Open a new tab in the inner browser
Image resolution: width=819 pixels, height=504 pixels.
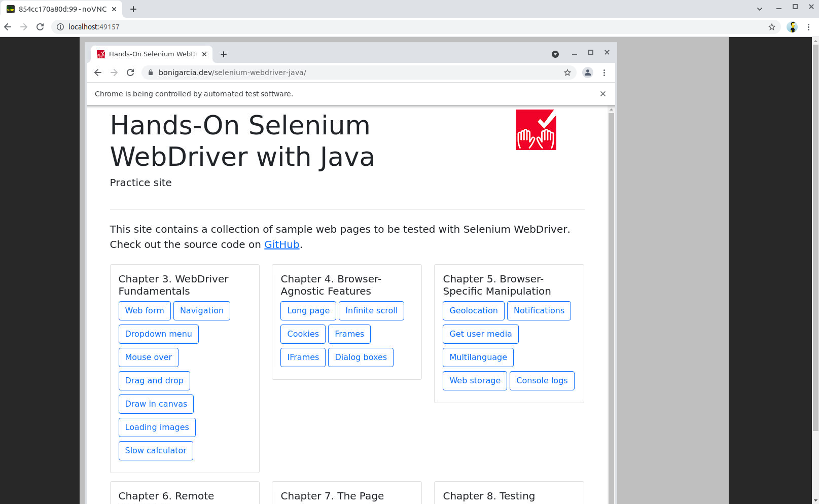224,54
